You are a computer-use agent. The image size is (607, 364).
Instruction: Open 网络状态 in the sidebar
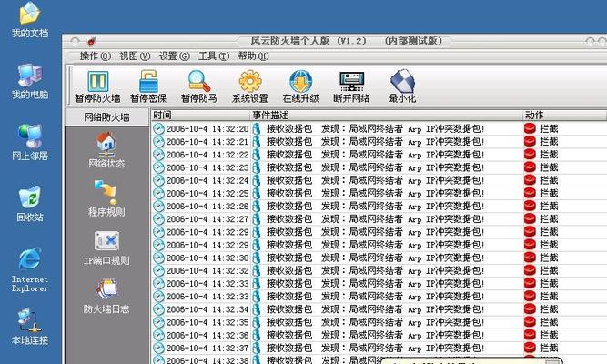click(106, 150)
